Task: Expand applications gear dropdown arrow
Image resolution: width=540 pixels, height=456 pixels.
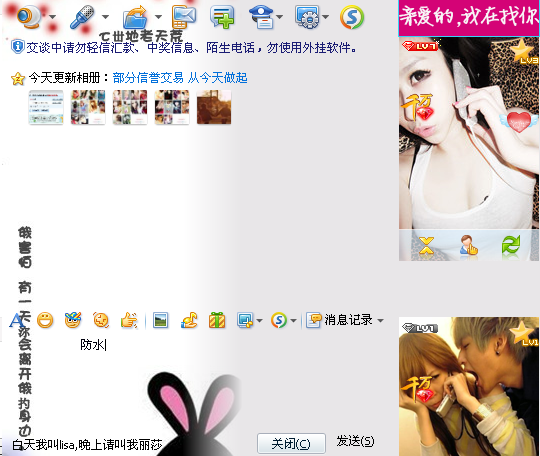Action: tap(325, 17)
